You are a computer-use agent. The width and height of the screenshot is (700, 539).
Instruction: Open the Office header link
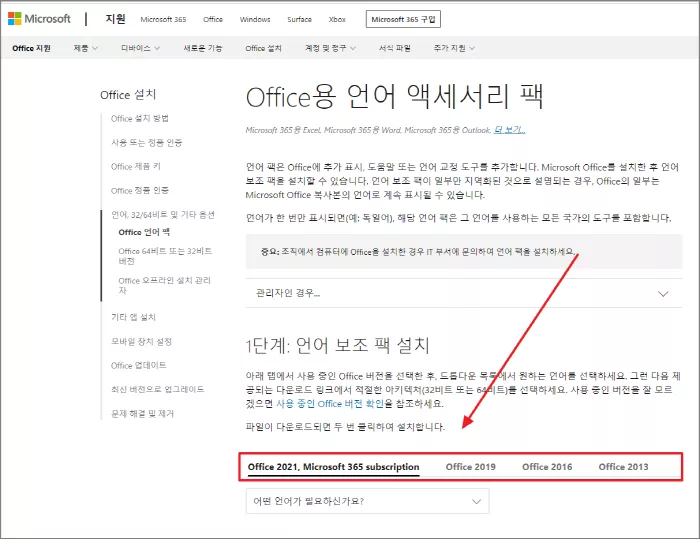(212, 19)
